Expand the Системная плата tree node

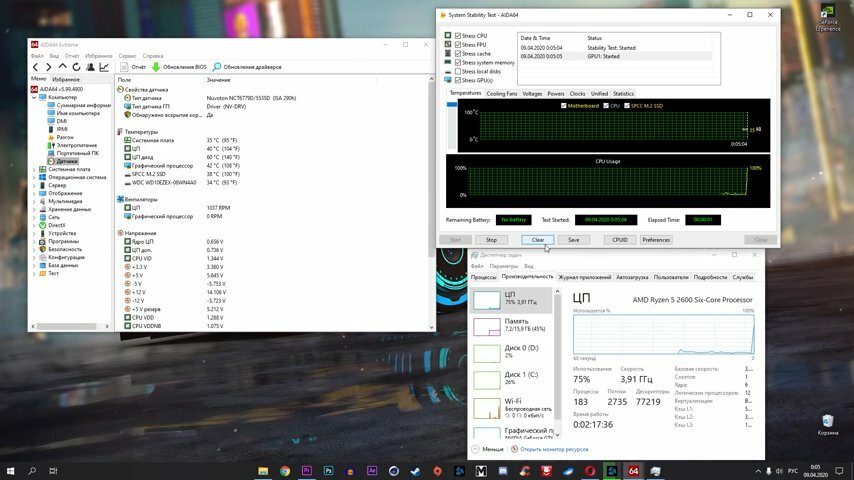point(34,169)
